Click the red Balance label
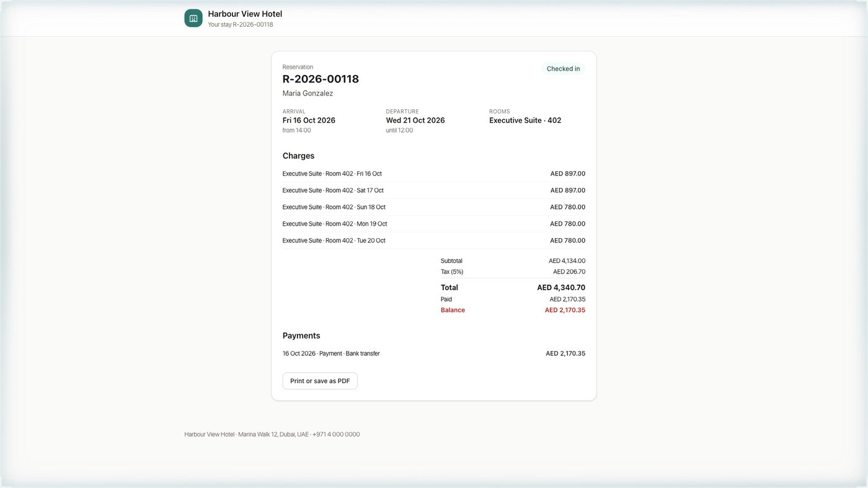This screenshot has width=868, height=488. coord(453,310)
